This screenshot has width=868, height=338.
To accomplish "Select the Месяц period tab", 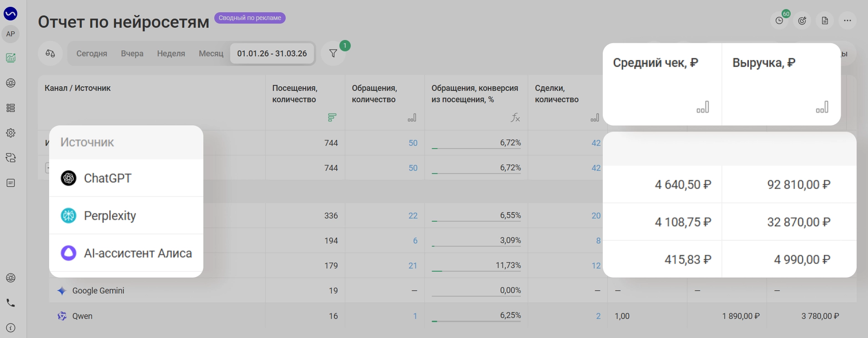I will click(211, 54).
